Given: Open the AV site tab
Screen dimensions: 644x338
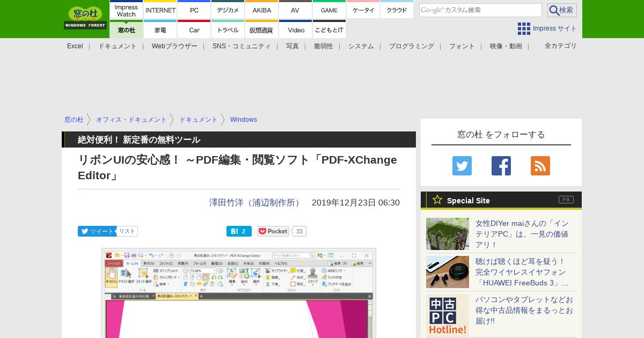Looking at the screenshot, I should [295, 10].
